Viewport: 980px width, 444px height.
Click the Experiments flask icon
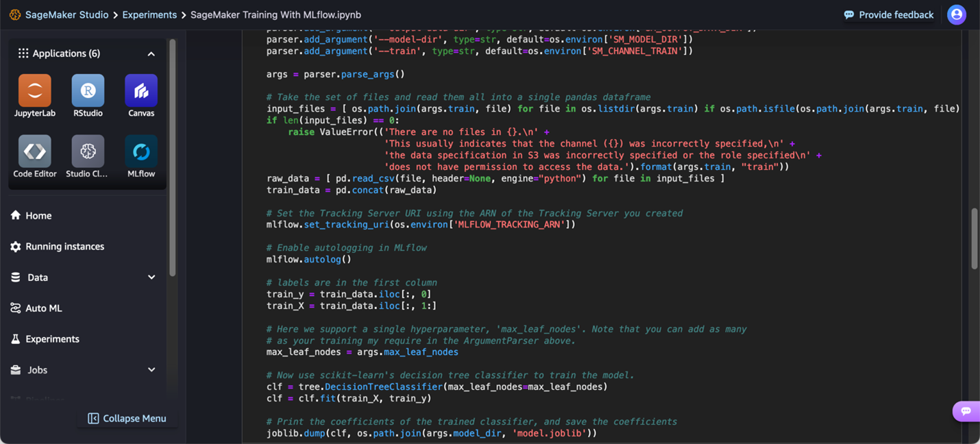tap(16, 338)
